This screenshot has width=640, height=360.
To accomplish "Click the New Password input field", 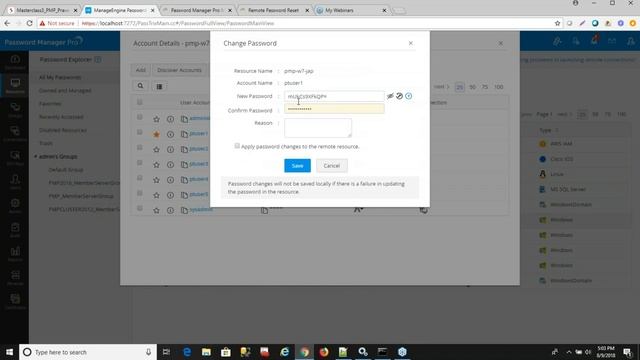I will pos(334,96).
